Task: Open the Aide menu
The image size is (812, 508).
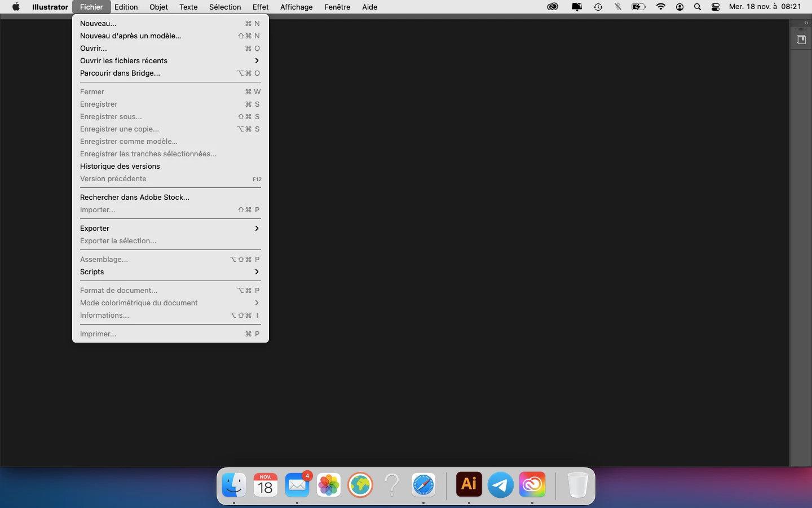Action: coord(370,7)
